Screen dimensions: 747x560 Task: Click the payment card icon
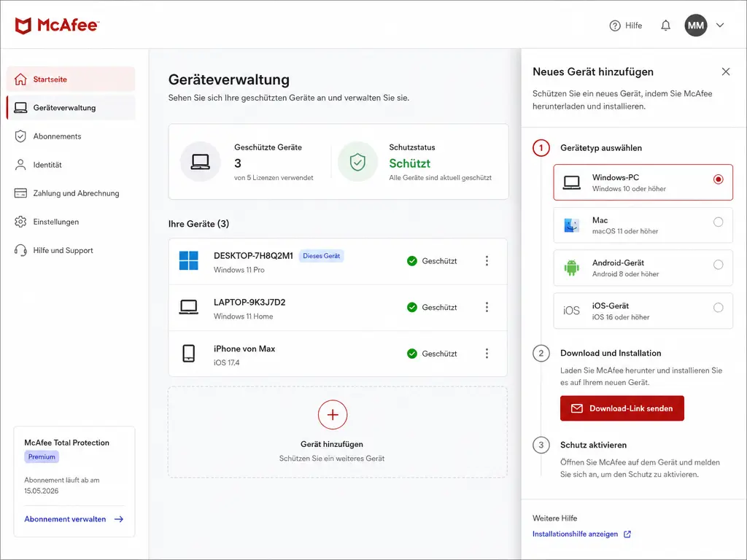(x=20, y=193)
